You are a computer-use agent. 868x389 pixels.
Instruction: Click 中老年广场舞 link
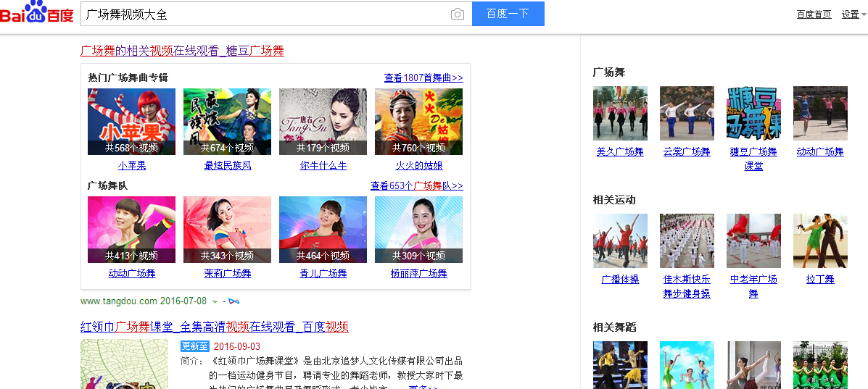[x=754, y=287]
